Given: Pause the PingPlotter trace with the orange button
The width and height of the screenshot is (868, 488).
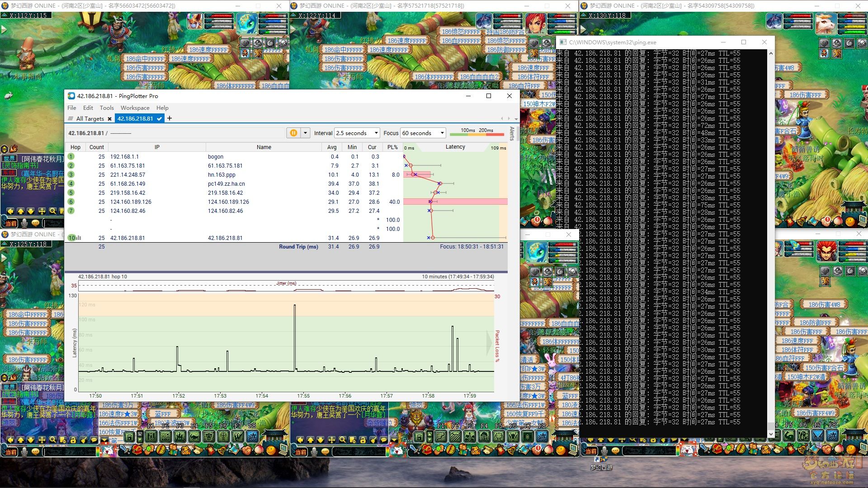Looking at the screenshot, I should pos(293,133).
